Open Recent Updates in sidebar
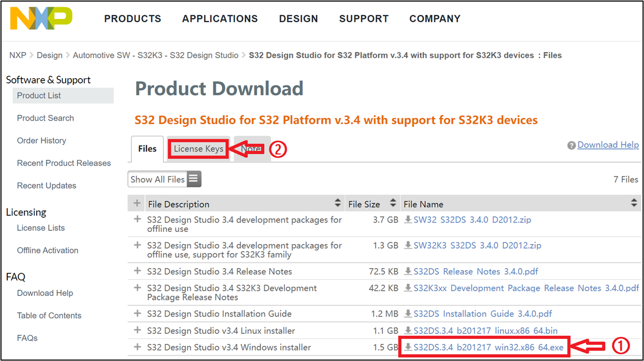The image size is (644, 361). click(47, 186)
